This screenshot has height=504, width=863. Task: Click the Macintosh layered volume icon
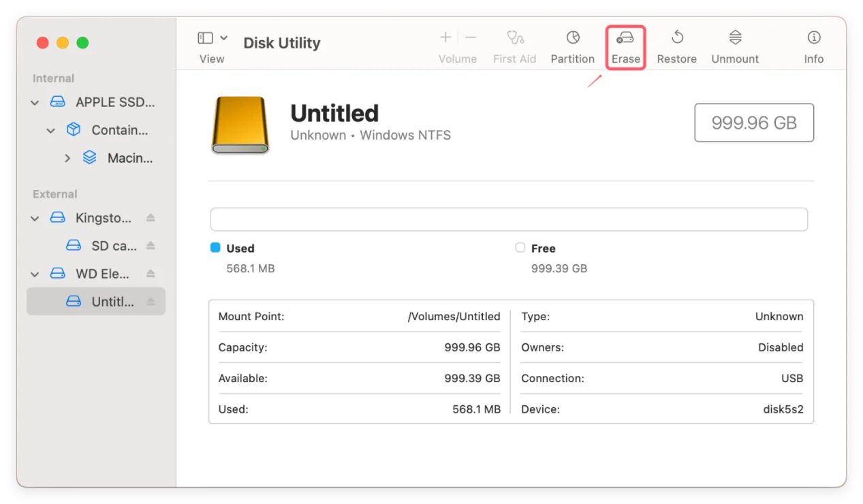(x=89, y=157)
